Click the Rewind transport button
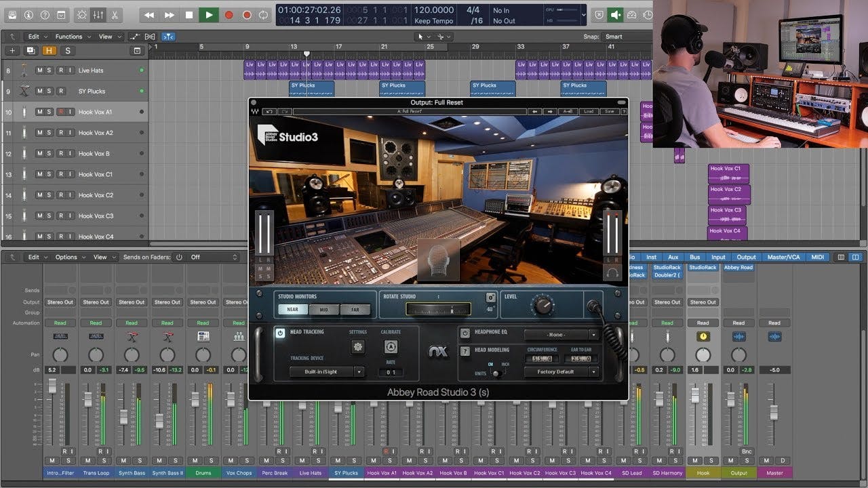This screenshot has width=868, height=488. [149, 14]
